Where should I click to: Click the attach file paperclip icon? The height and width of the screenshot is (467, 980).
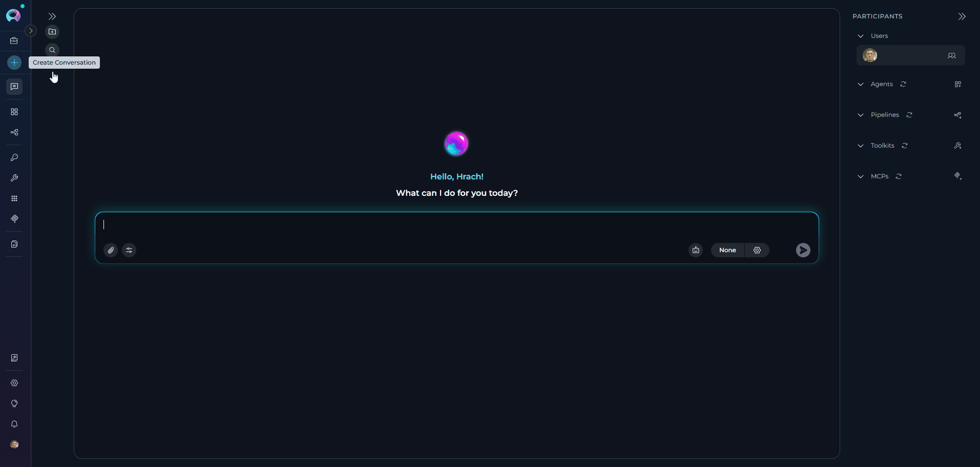click(x=111, y=250)
